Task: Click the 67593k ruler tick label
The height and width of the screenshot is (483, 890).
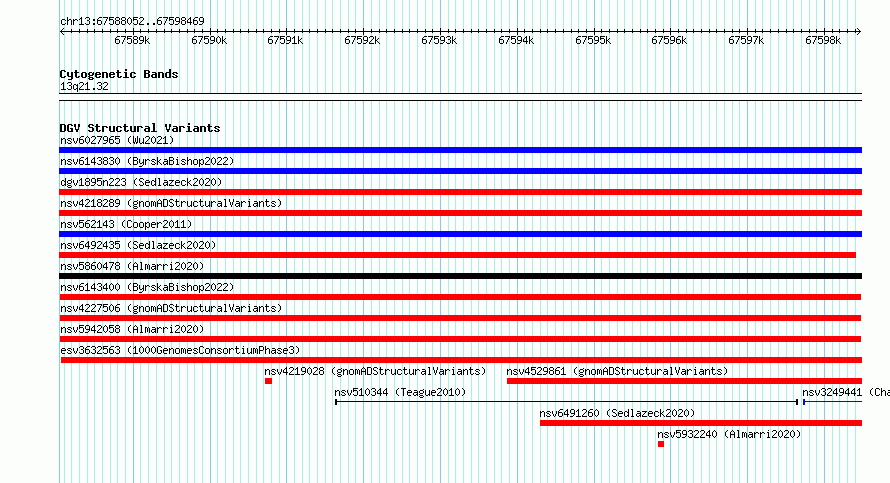Action: pyautogui.click(x=439, y=40)
